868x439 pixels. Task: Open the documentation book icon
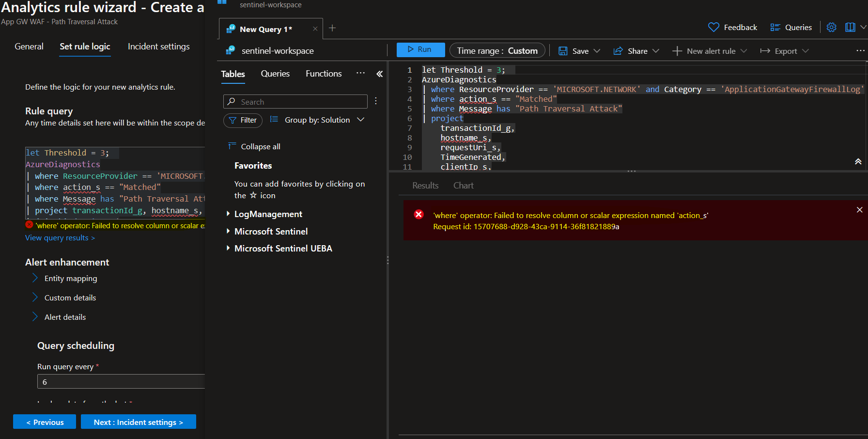pyautogui.click(x=850, y=27)
